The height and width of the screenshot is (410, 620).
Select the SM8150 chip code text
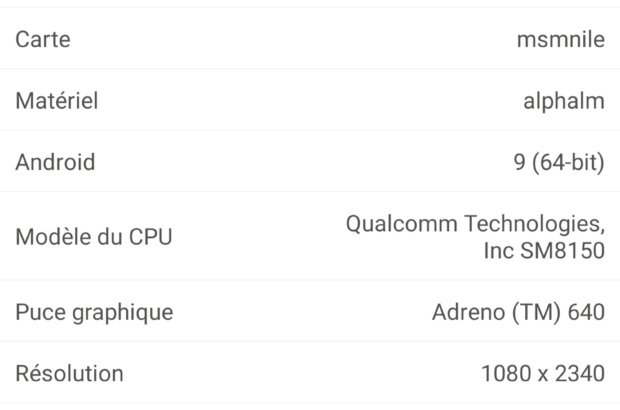tap(563, 251)
